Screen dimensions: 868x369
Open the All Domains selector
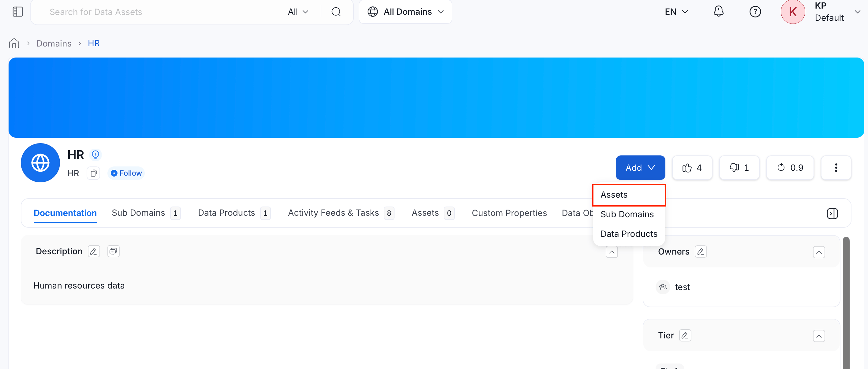(405, 12)
